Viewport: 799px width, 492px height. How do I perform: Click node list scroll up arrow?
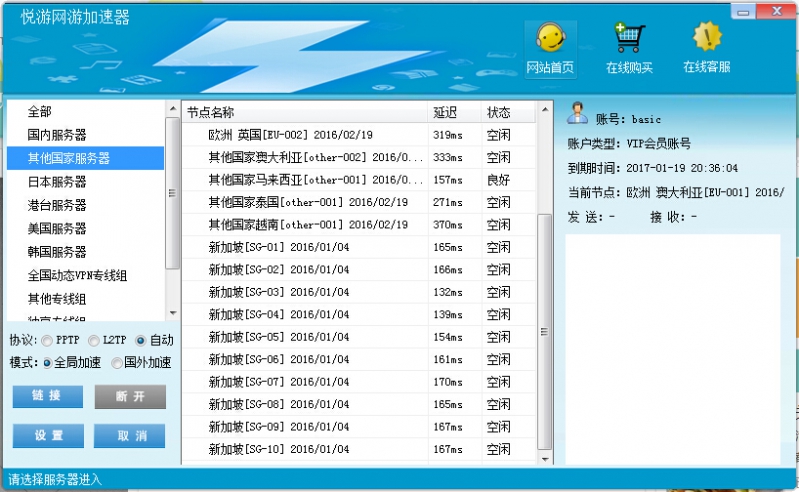pos(545,110)
